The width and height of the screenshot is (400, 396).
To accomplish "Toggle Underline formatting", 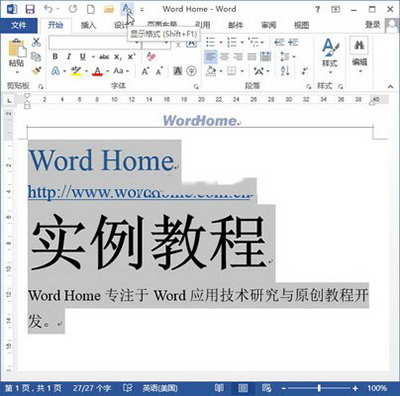I will click(x=83, y=57).
